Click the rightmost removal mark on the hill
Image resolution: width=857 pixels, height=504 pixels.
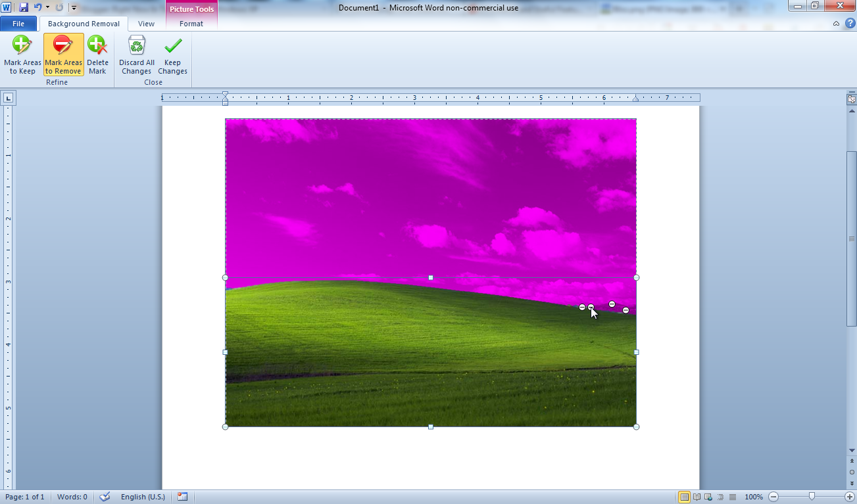(625, 310)
